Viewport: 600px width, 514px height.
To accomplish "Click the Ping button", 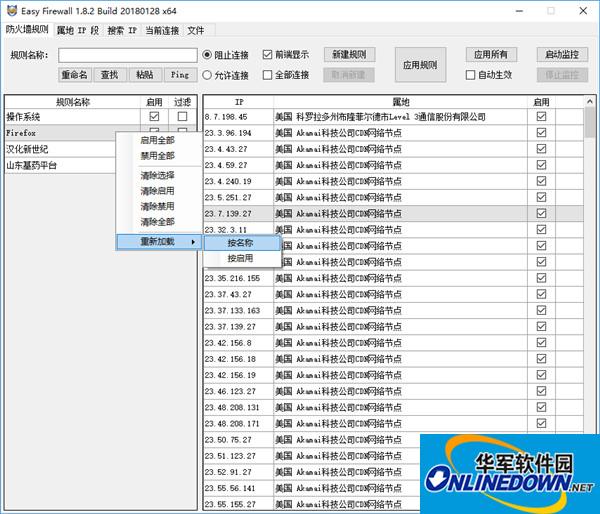I will [180, 75].
